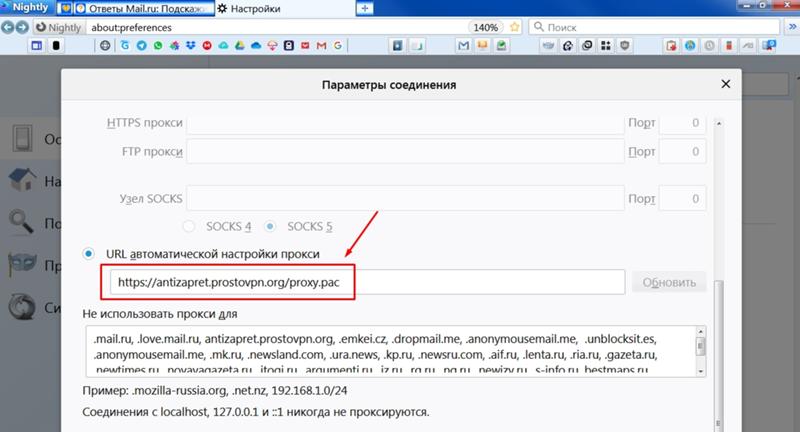800x432 pixels.
Task: Open the Telegram bookmark icon
Action: [x=141, y=45]
